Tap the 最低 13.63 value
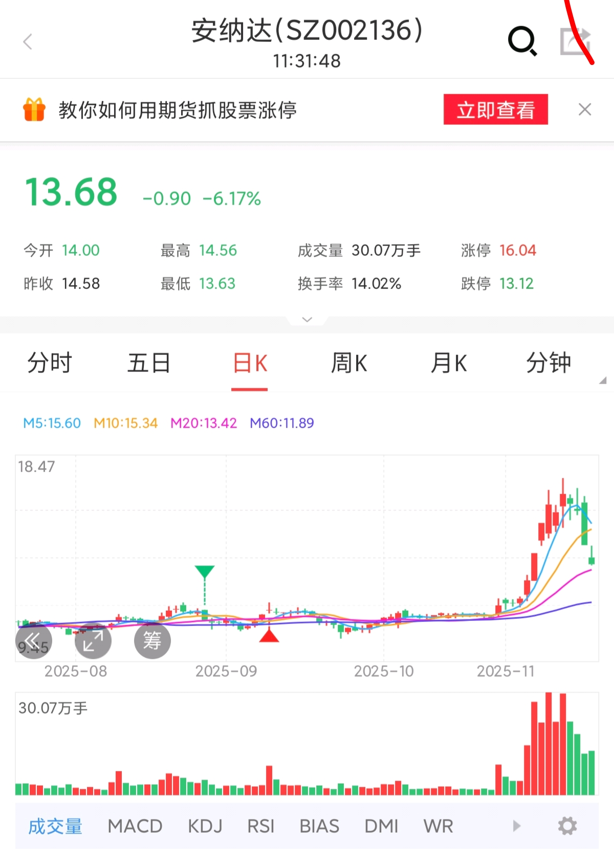The width and height of the screenshot is (614, 868). coord(217,283)
